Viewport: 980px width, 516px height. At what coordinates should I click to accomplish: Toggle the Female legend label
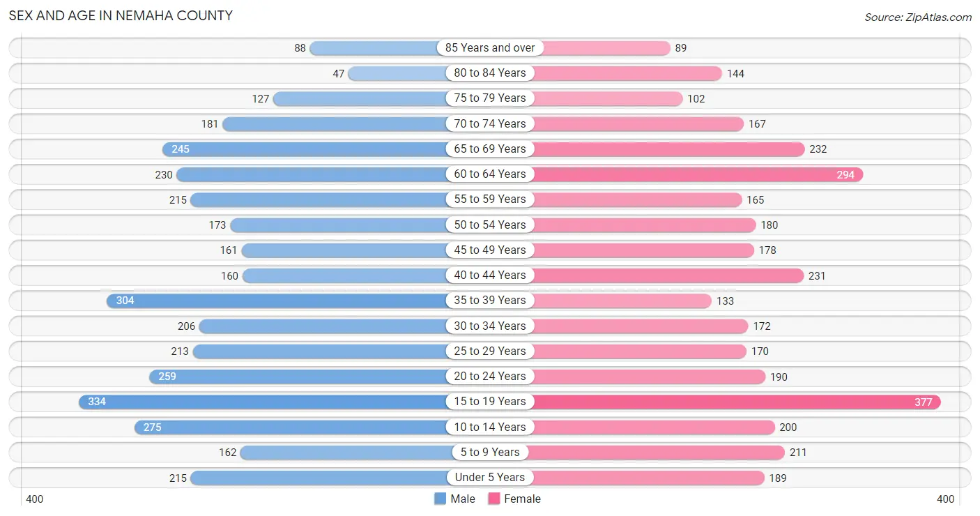click(x=523, y=499)
